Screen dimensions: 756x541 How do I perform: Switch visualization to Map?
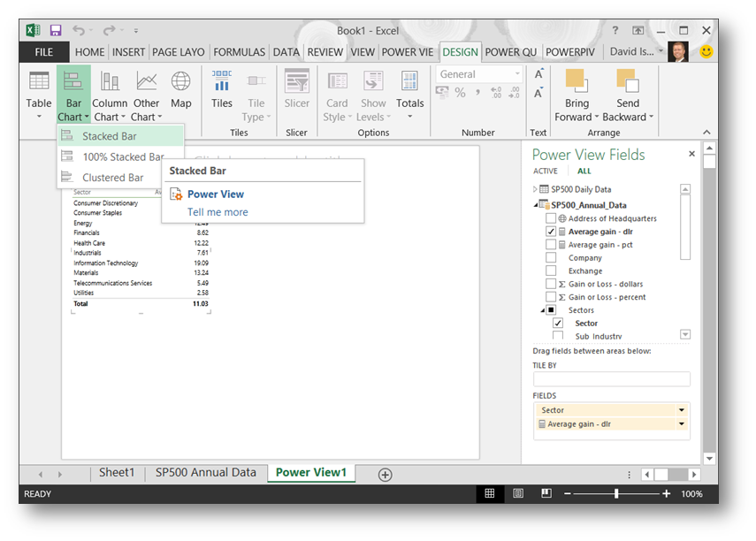[x=180, y=91]
